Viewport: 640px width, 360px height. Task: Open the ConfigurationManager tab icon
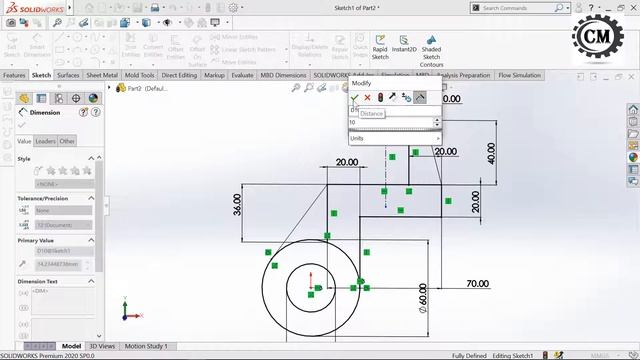59,98
